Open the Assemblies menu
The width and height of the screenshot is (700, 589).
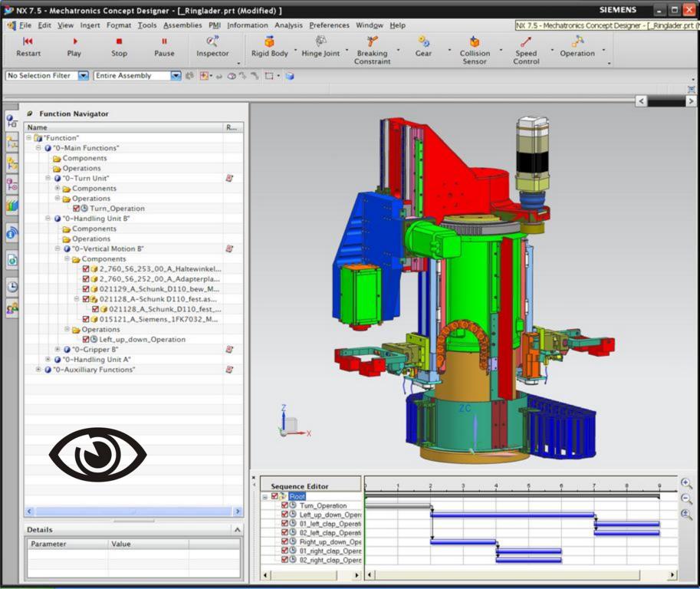point(182,25)
